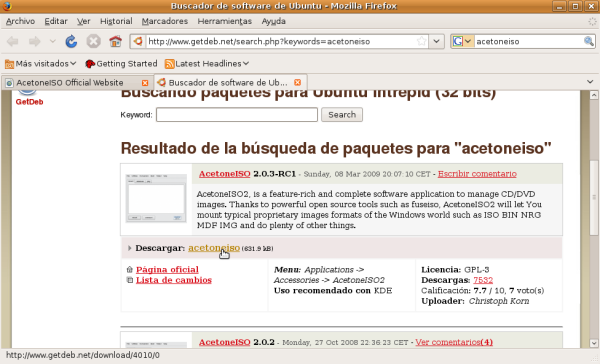Click the Más visitados folder icon
The image size is (600, 364).
click(x=9, y=64)
